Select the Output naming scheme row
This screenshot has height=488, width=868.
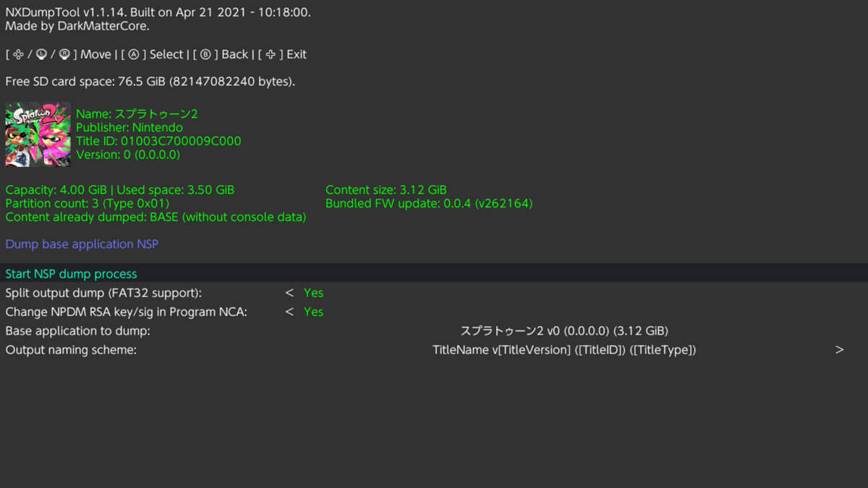click(x=71, y=350)
